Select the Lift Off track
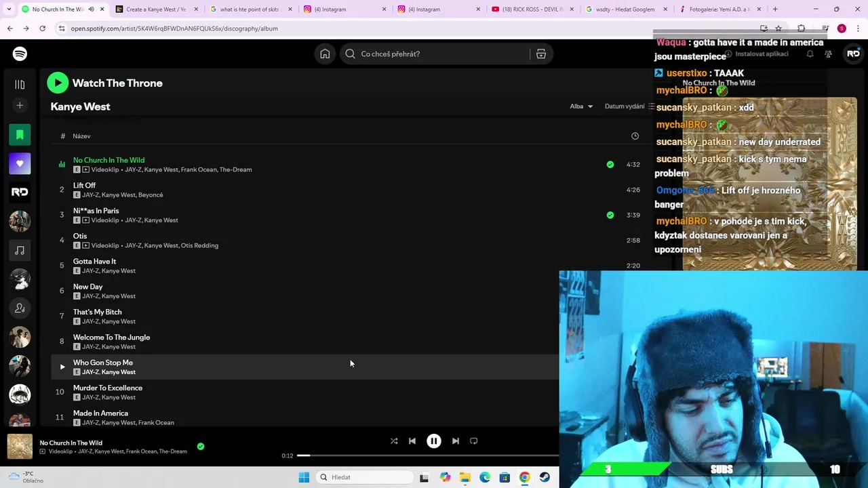The width and height of the screenshot is (868, 488). click(x=84, y=185)
